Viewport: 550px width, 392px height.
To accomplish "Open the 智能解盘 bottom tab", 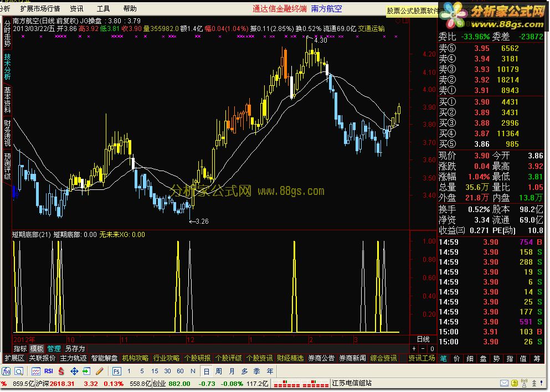I will coord(104,358).
